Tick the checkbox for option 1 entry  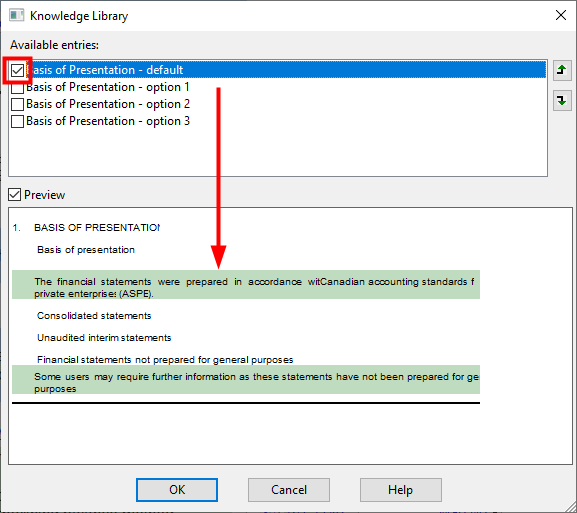[17, 88]
